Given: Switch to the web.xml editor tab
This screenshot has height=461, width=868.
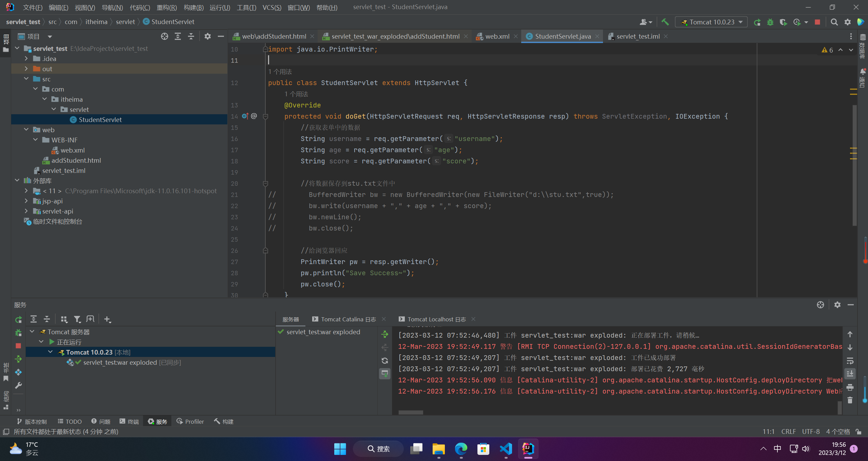Looking at the screenshot, I should pos(497,36).
